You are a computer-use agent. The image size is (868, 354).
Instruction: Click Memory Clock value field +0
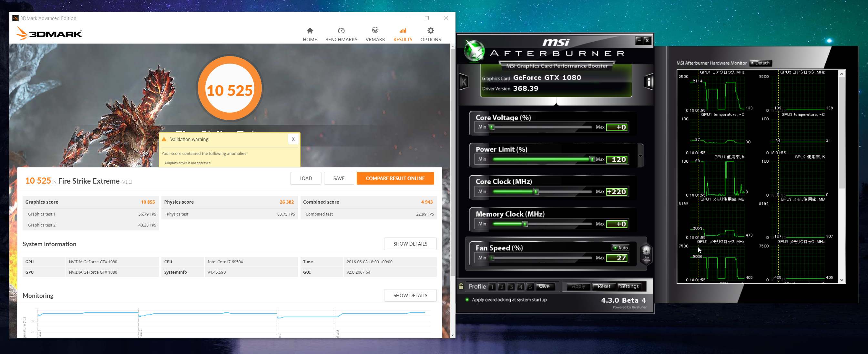pyautogui.click(x=617, y=224)
